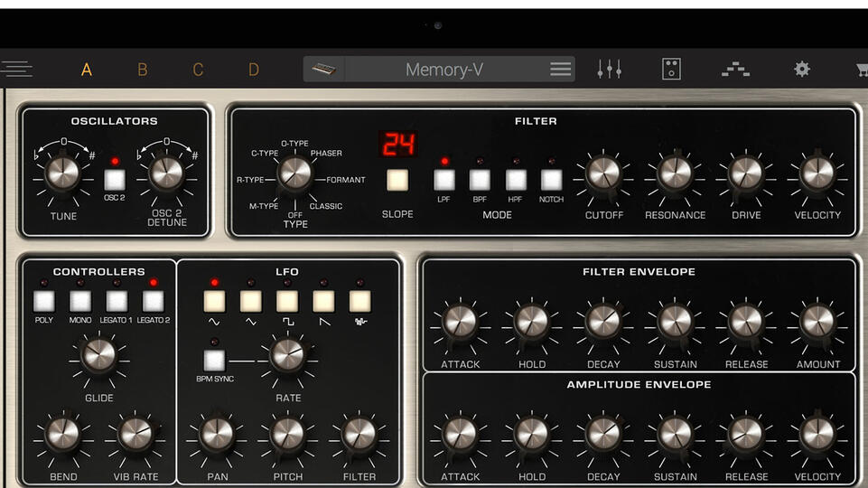Click the filter CUTOFF knob
The image size is (868, 488).
tap(603, 174)
